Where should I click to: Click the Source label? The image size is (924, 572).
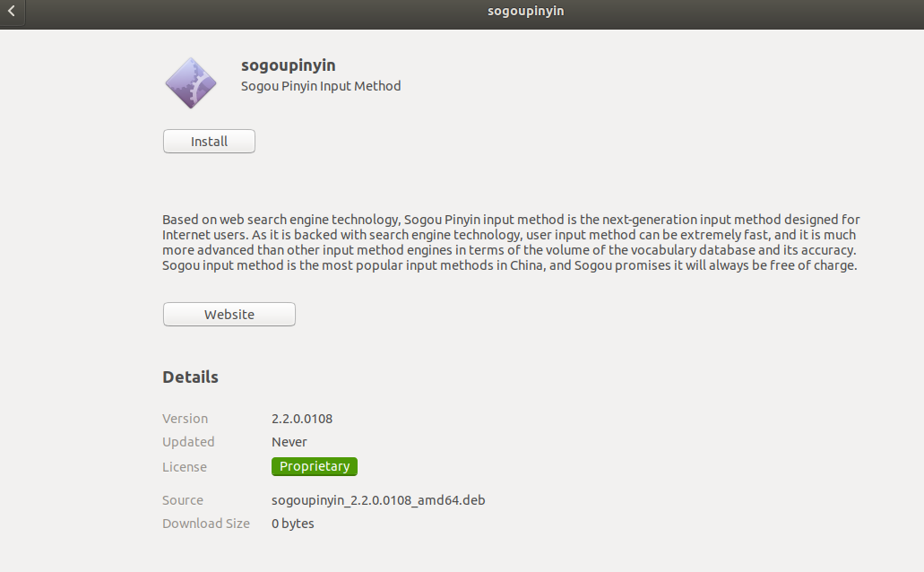183,500
